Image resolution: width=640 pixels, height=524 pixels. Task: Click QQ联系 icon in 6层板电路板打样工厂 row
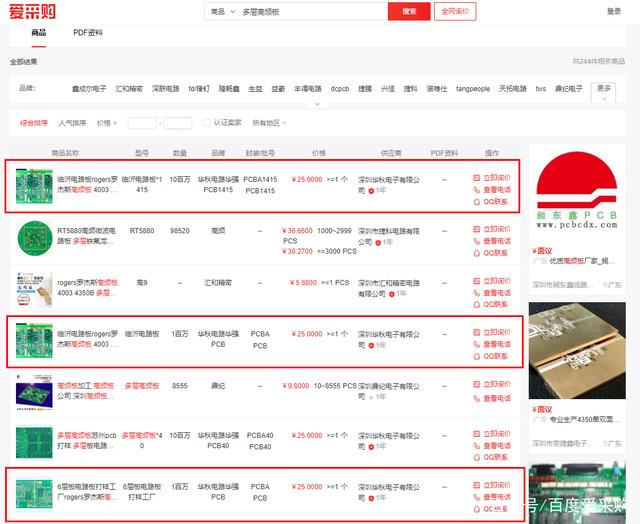(x=476, y=509)
